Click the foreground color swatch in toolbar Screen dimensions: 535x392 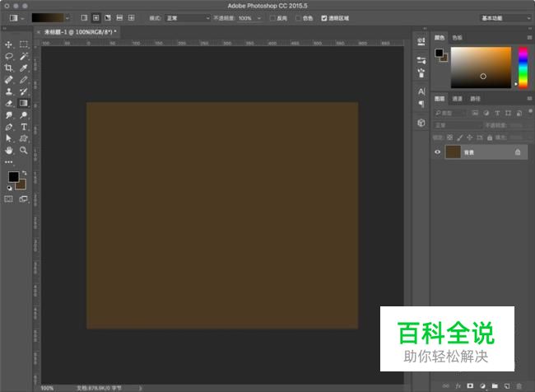pos(13,177)
